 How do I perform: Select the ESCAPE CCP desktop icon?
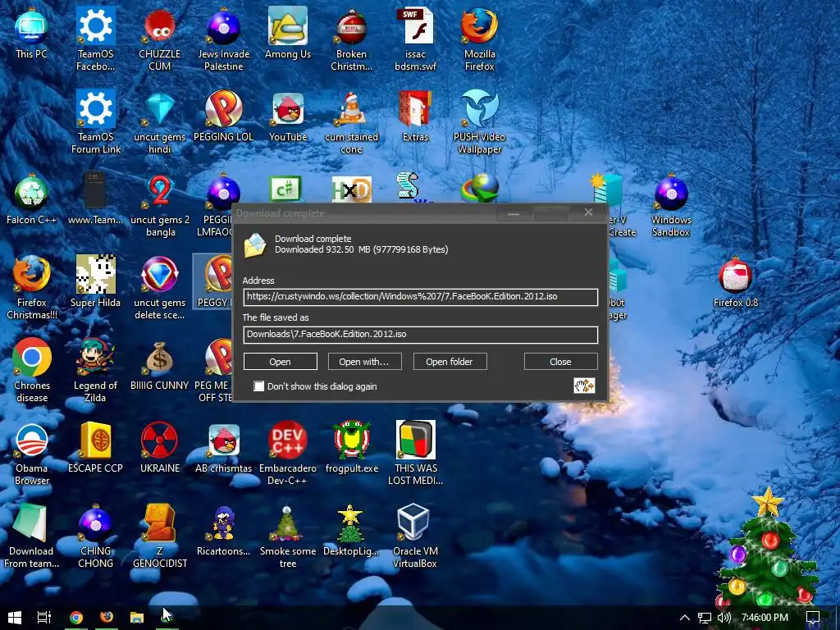(95, 448)
